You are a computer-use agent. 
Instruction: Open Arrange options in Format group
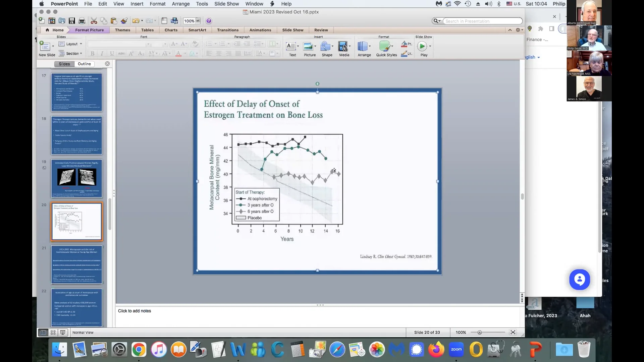tap(364, 49)
